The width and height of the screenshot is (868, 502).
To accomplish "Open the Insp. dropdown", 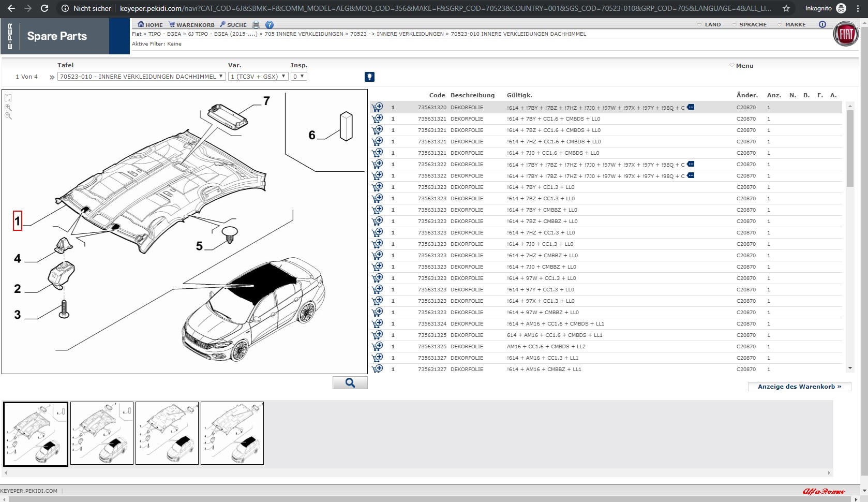I will (299, 77).
